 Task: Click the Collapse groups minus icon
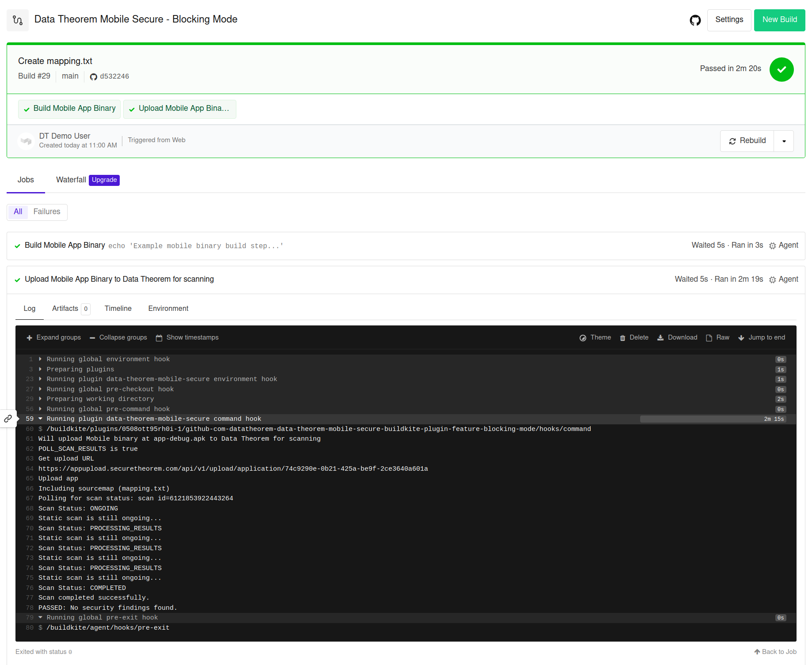click(x=92, y=338)
